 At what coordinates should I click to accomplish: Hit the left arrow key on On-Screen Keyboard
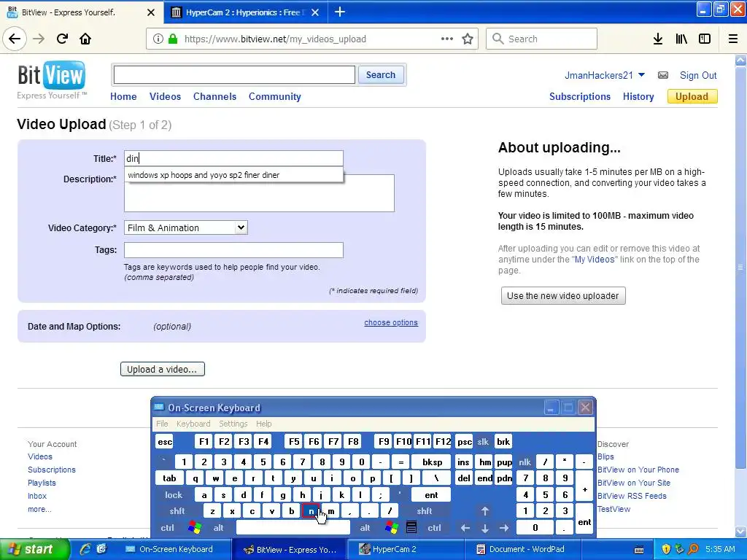click(x=465, y=528)
